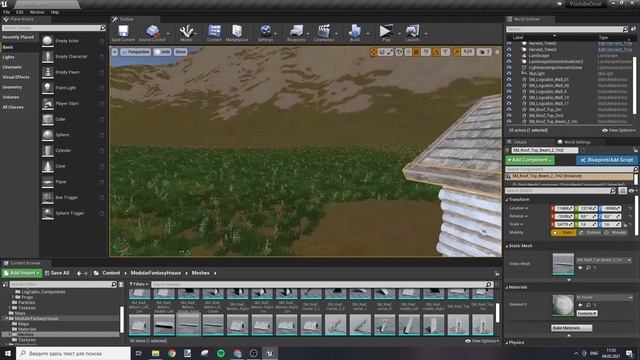Viewport: 640px width, 360px height.
Task: Open World Outliner View Options dropdown
Action: [x=619, y=131]
